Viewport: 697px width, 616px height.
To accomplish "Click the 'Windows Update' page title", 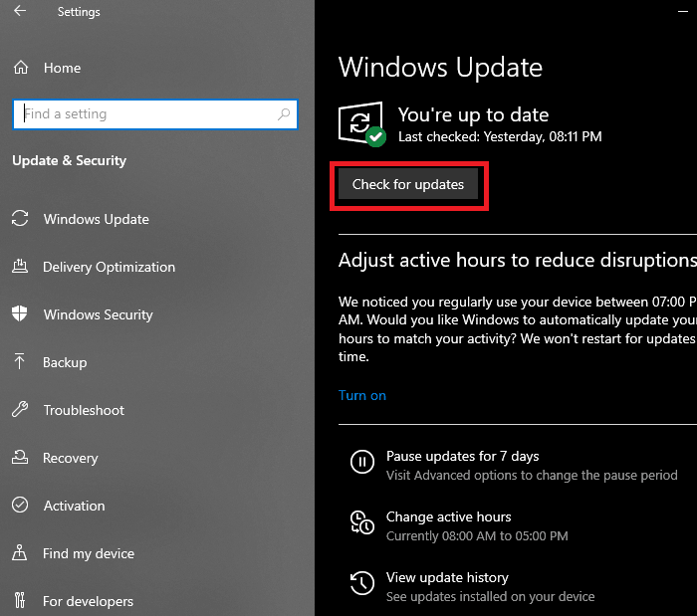I will (x=440, y=68).
